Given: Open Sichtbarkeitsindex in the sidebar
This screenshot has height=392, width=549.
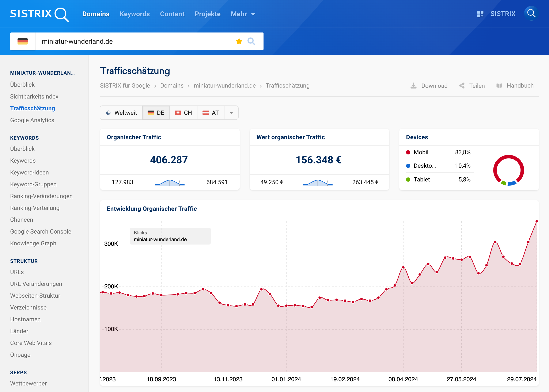Looking at the screenshot, I should point(34,97).
